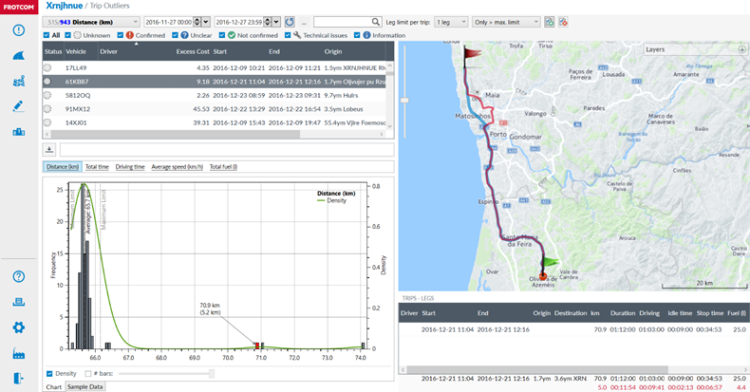Open the start date calendar dropdown

tap(206, 22)
